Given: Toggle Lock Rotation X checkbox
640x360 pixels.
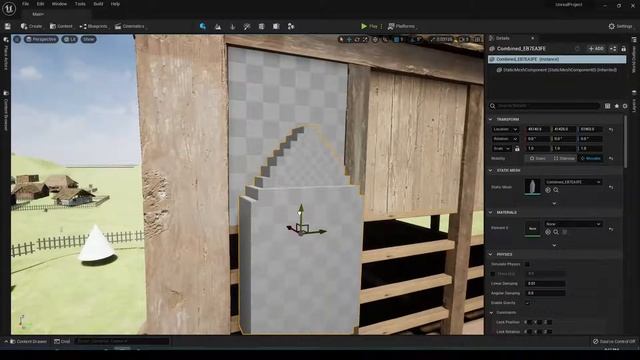Looking at the screenshot, I should tap(529, 332).
